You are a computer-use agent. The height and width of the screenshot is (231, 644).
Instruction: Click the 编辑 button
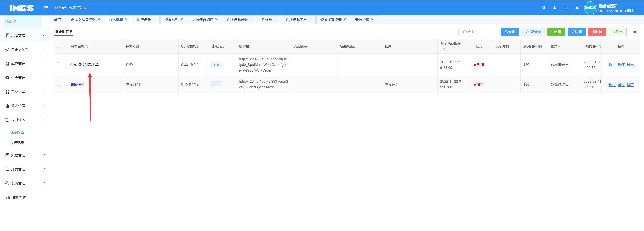tap(577, 32)
